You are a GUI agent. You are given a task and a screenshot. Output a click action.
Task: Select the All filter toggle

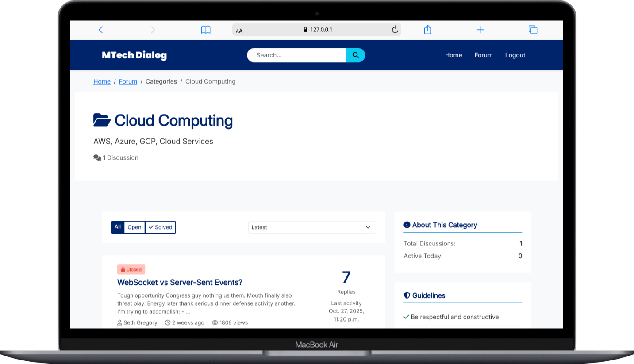(x=118, y=227)
